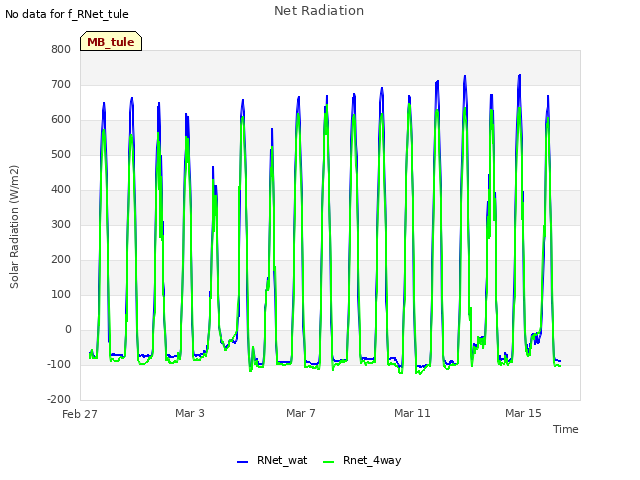The image size is (640, 480).
Task: Click the 400 y-axis tick label
Action: click(x=61, y=189)
